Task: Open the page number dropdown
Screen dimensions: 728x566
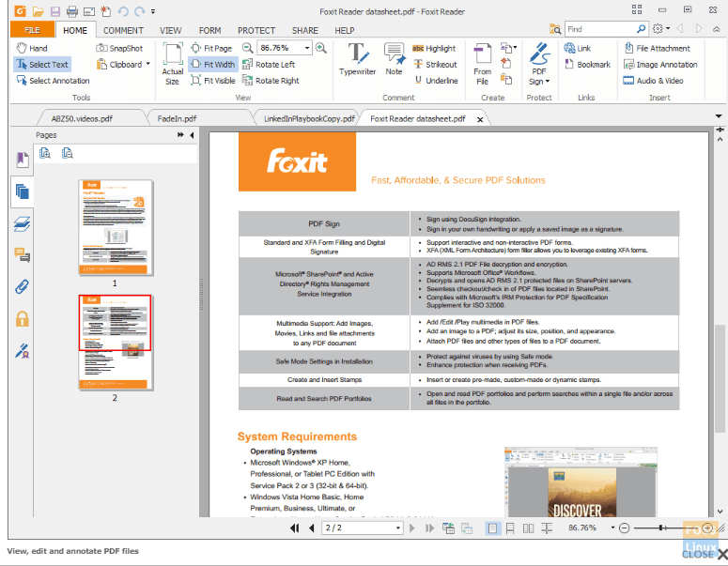Action: click(x=396, y=528)
